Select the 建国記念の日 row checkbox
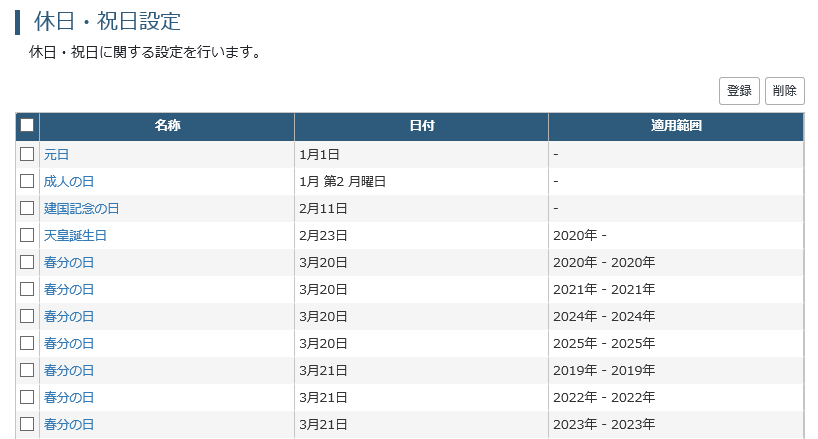Image resolution: width=818 pixels, height=439 pixels. point(27,209)
